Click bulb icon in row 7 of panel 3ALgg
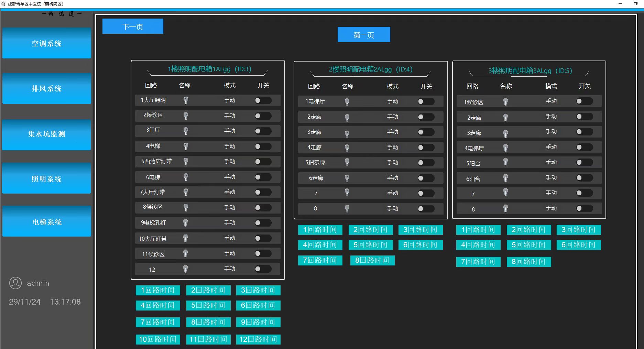644x349 pixels. [x=505, y=192]
